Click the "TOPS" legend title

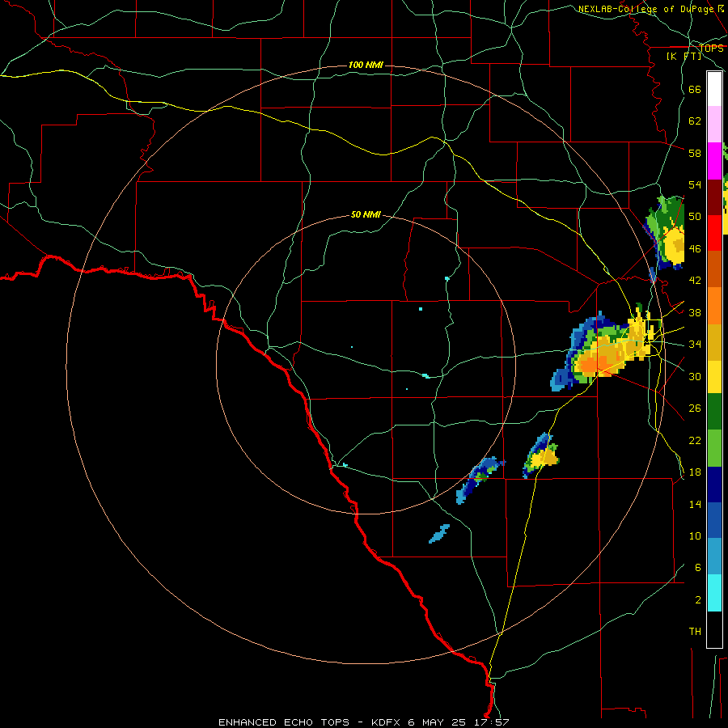click(x=711, y=48)
